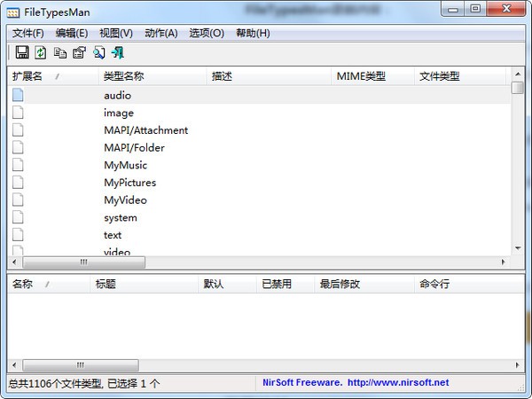The height and width of the screenshot is (399, 532).
Task: Select the audio type name
Action: point(117,96)
